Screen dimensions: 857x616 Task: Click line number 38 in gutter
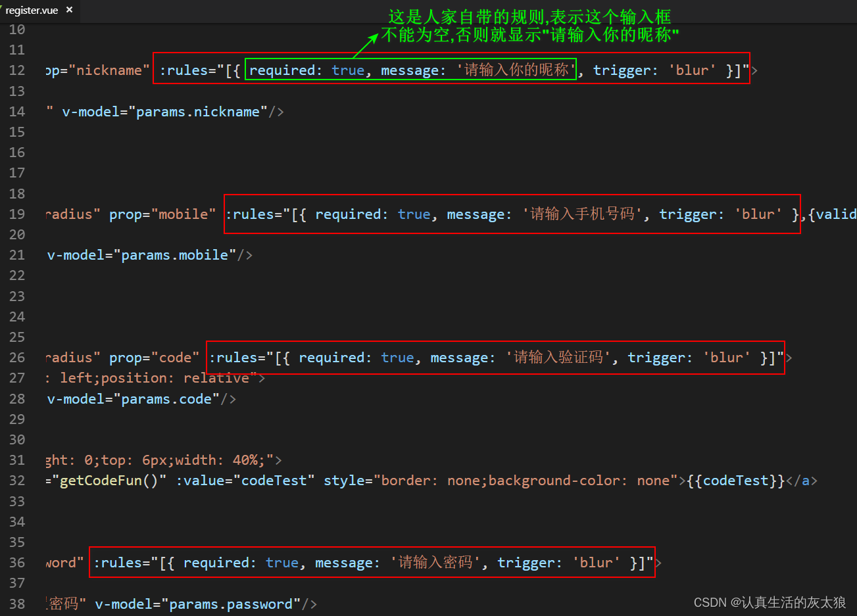17,604
